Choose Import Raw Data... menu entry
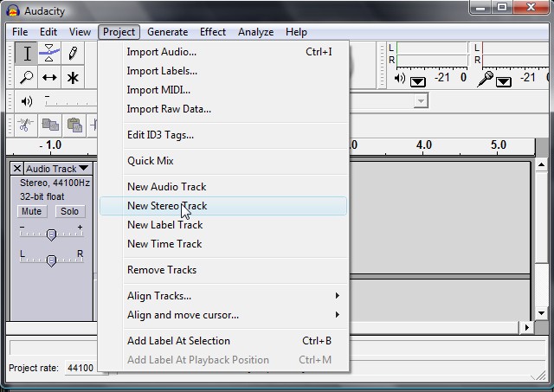The image size is (554, 392). [223, 109]
